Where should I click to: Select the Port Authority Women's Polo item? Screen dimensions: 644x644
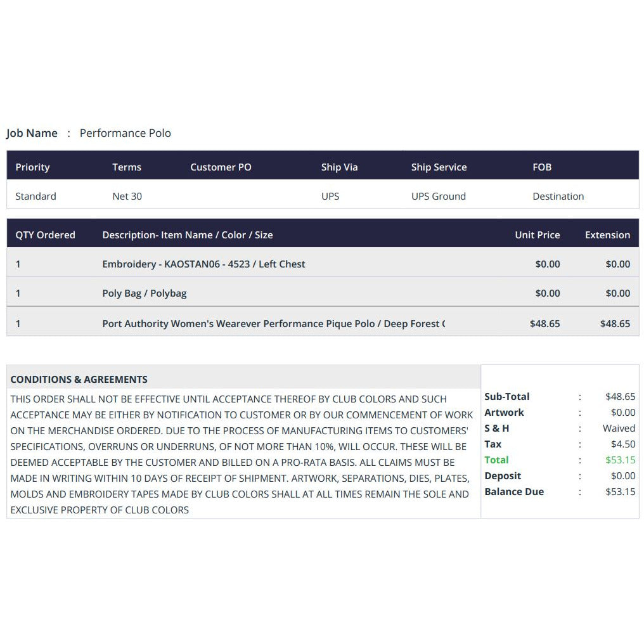273,324
